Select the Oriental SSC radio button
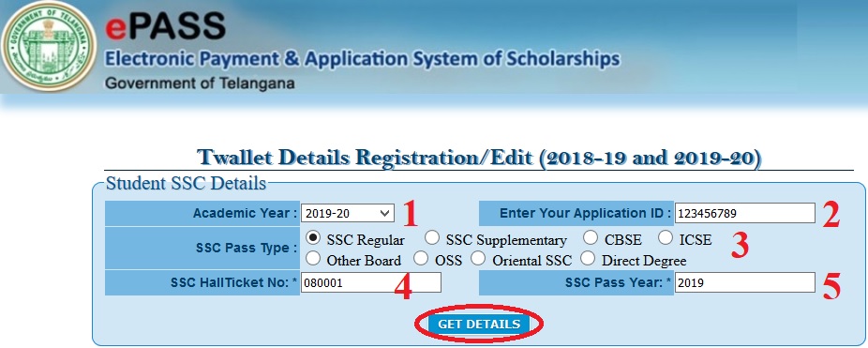 [478, 258]
